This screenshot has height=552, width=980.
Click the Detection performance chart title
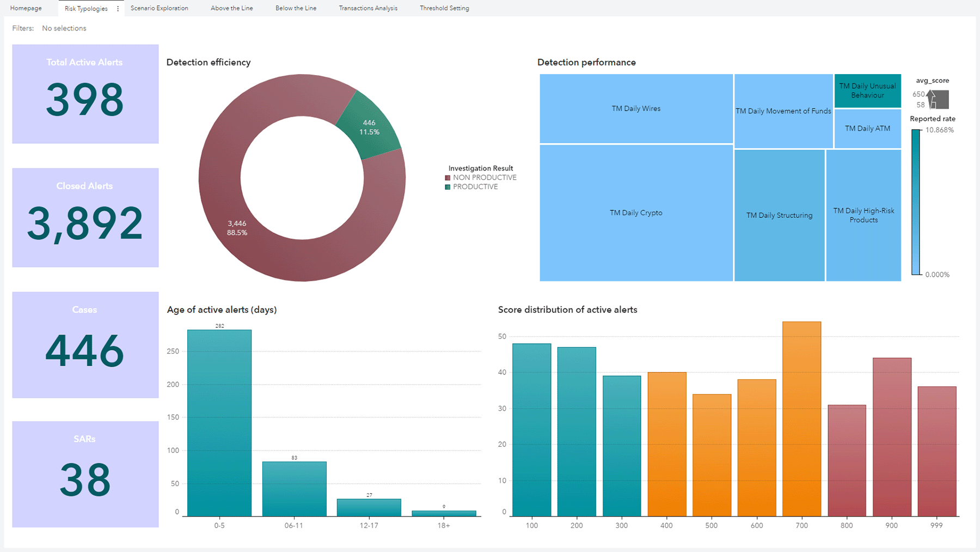point(586,62)
